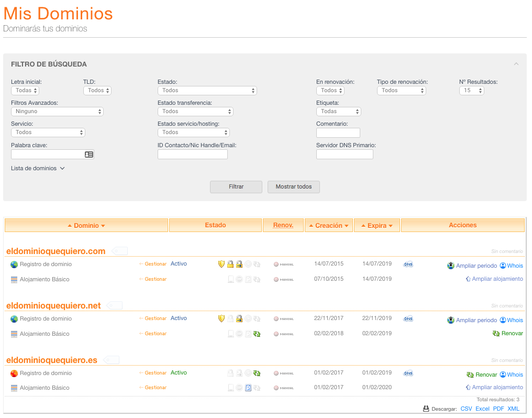Open the Letra inicial dropdown
The height and width of the screenshot is (418, 532).
[x=25, y=91]
